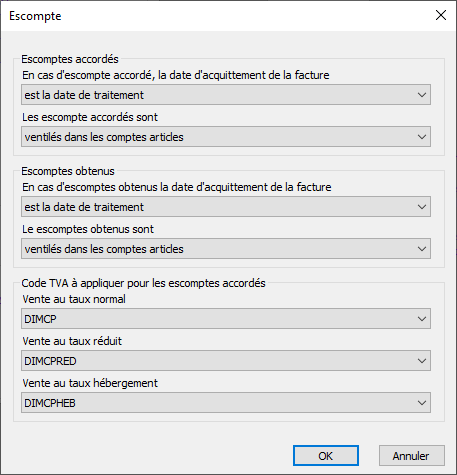
Task: Click the 'Escomptes accordés' group title
Action: click(x=70, y=59)
